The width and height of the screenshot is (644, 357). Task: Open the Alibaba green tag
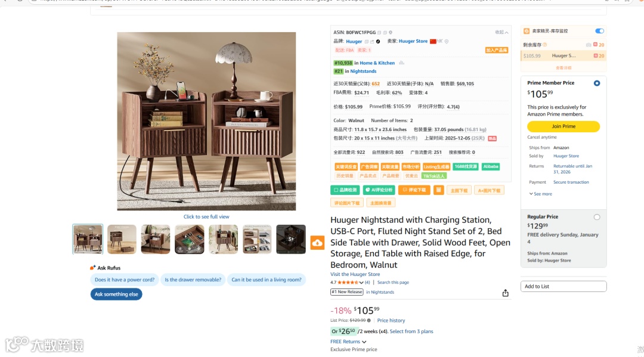(490, 167)
